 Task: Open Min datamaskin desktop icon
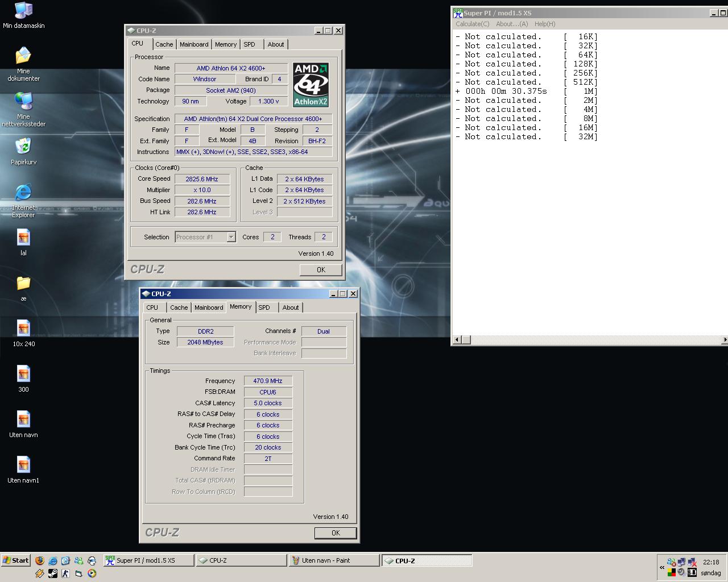(23, 15)
